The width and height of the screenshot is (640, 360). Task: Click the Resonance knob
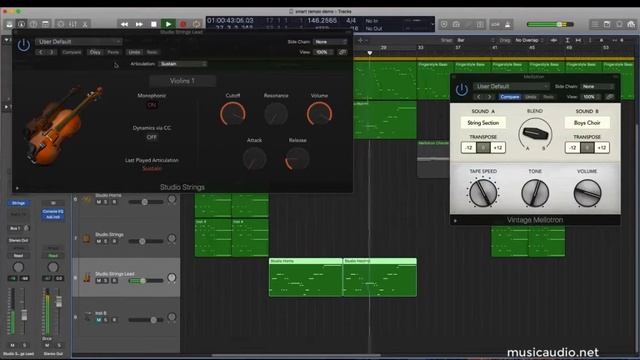[x=276, y=114]
